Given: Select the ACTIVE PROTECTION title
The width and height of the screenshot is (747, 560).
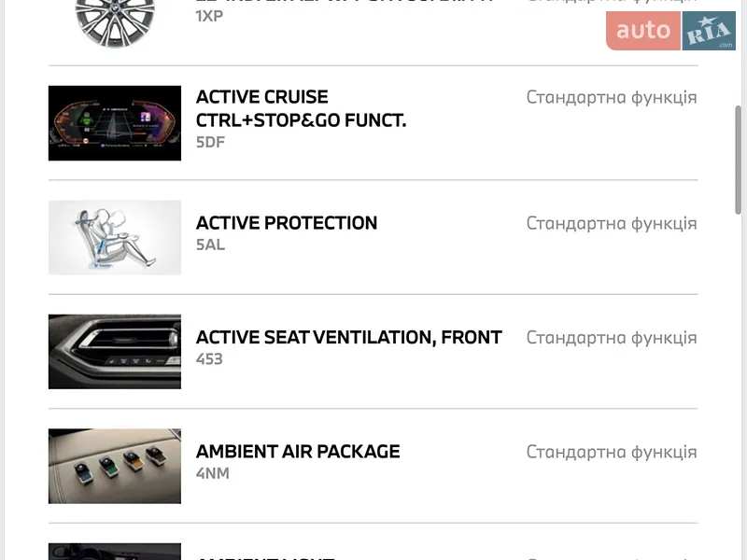Looking at the screenshot, I should coord(287,223).
